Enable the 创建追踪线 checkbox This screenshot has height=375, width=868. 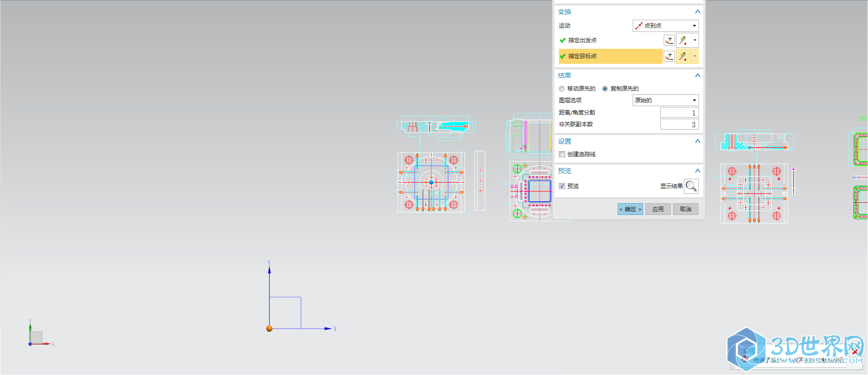pos(562,154)
